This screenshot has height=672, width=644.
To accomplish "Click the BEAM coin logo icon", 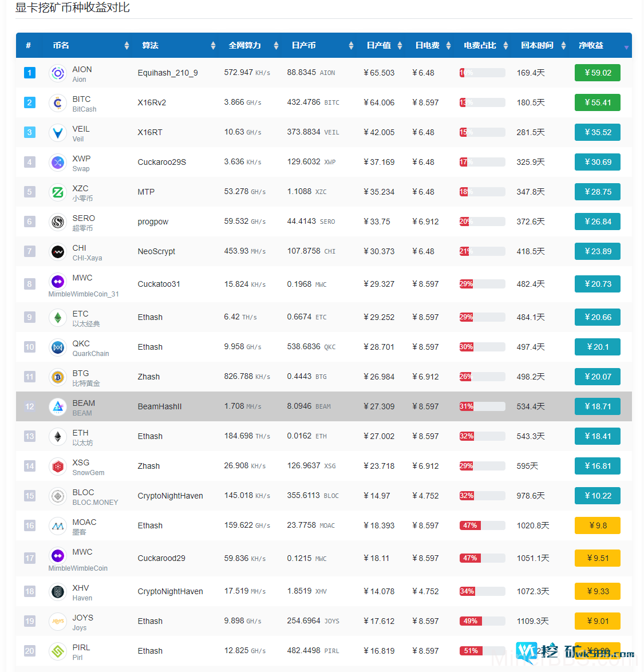I will (x=58, y=407).
